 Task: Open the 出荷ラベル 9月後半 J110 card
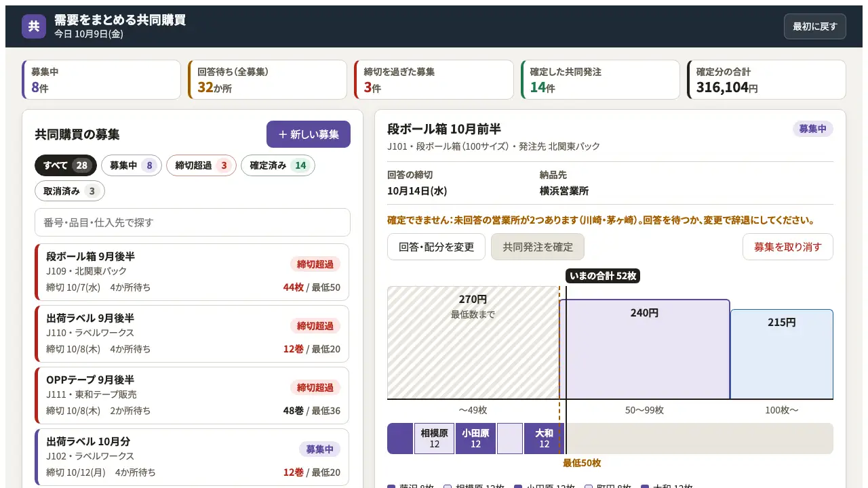(192, 333)
